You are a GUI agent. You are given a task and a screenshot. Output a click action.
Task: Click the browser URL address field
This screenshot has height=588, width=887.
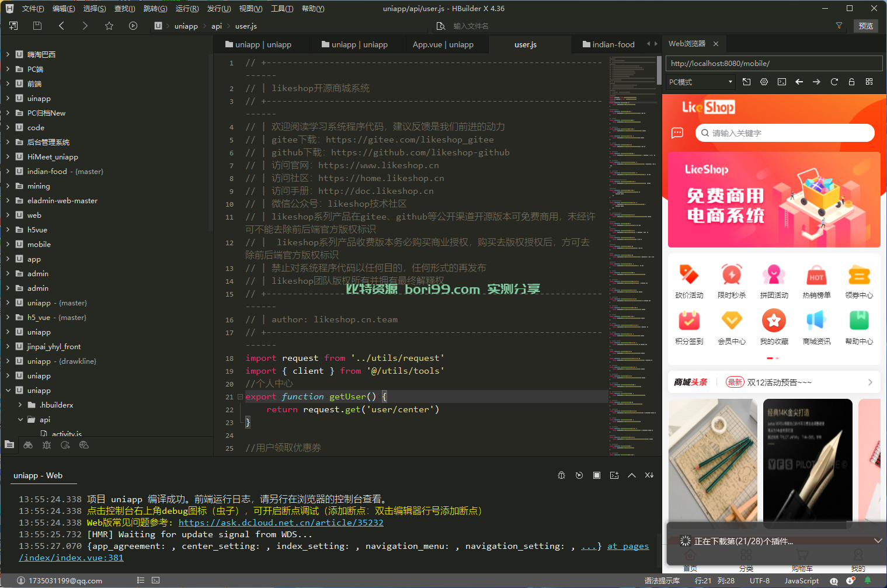(x=774, y=64)
